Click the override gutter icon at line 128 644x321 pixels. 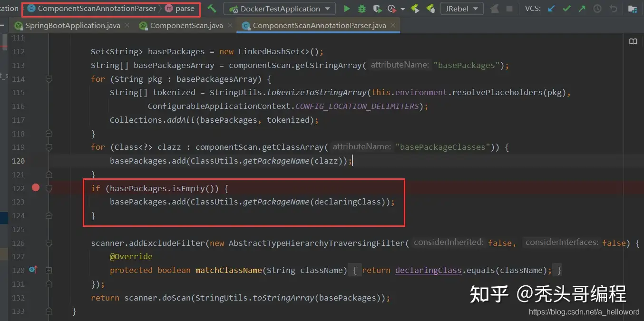33,270
